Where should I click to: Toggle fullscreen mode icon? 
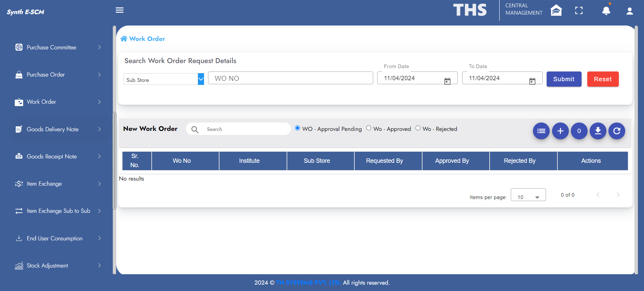[x=579, y=11]
